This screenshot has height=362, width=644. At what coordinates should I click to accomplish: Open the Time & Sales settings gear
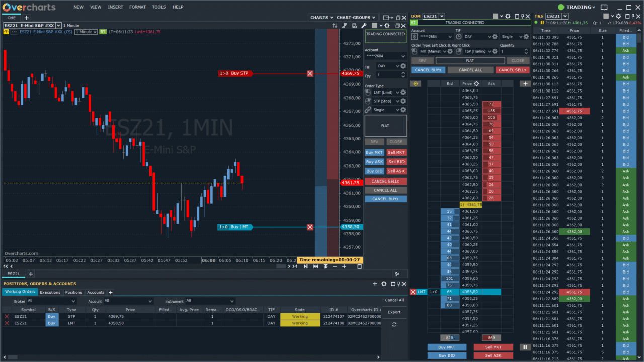618,16
